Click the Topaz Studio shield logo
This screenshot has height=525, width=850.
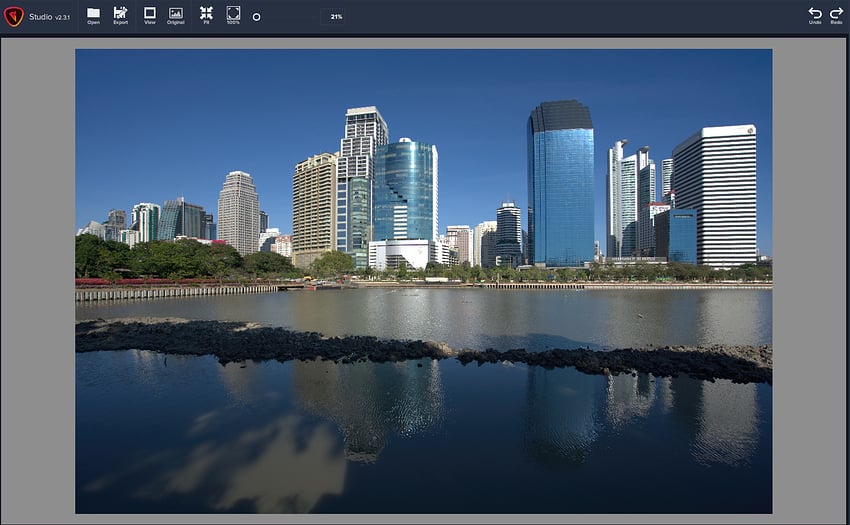(14, 17)
